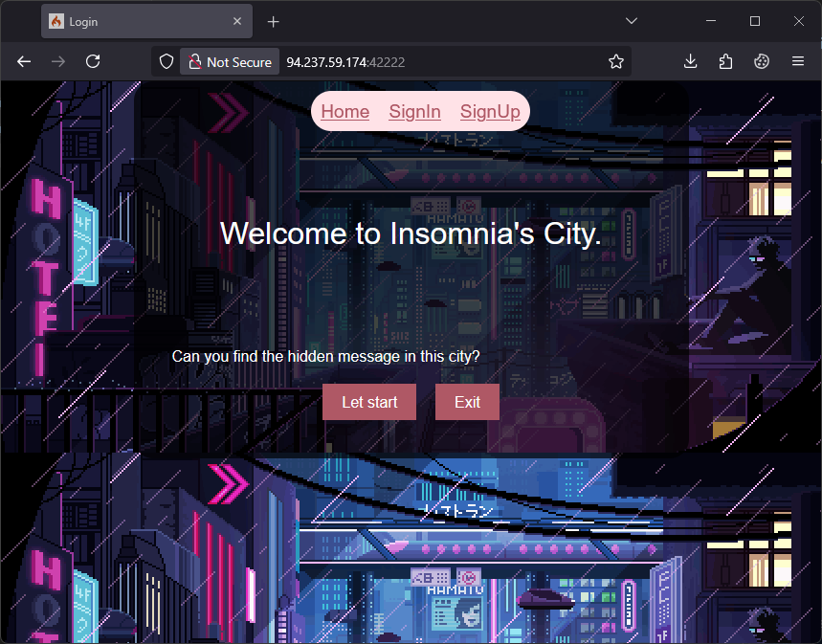Expand the list all tabs chevron
The image size is (822, 644).
pyautogui.click(x=632, y=21)
